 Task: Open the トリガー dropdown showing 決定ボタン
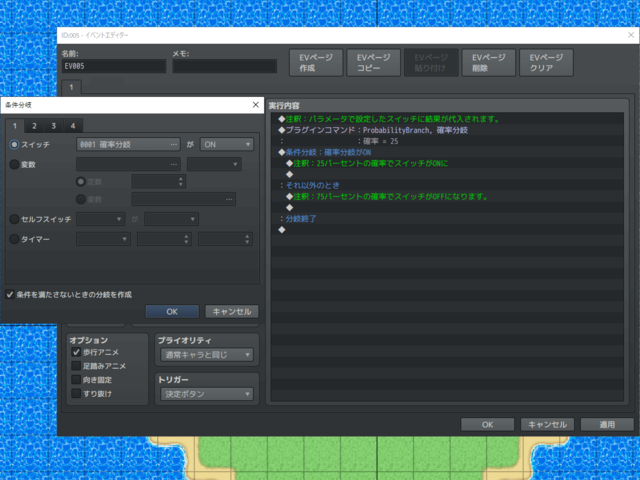point(205,395)
